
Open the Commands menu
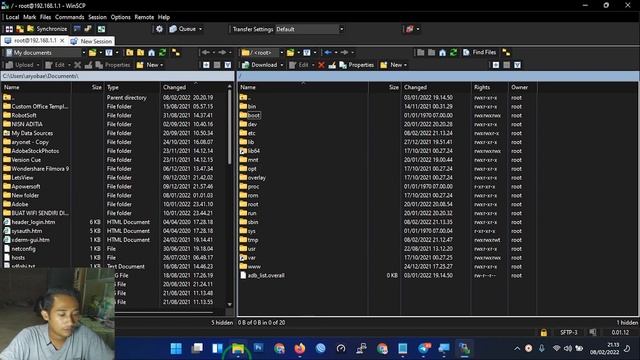pos(69,17)
